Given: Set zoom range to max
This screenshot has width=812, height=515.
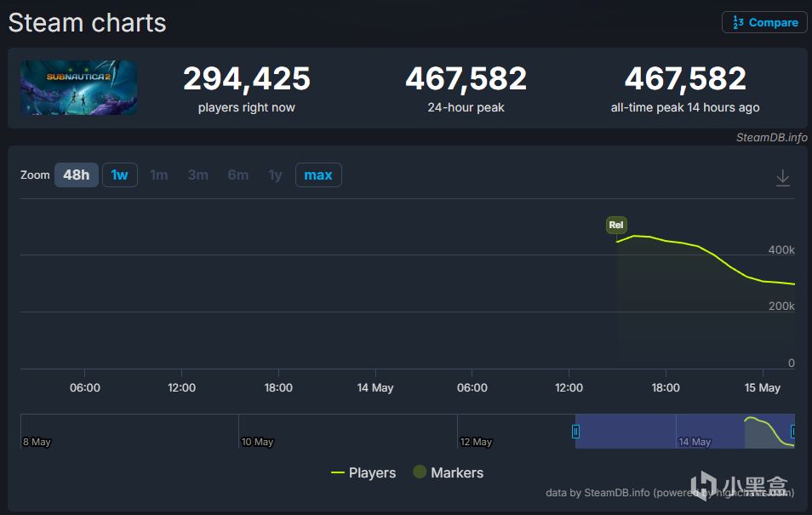Looking at the screenshot, I should pos(318,175).
